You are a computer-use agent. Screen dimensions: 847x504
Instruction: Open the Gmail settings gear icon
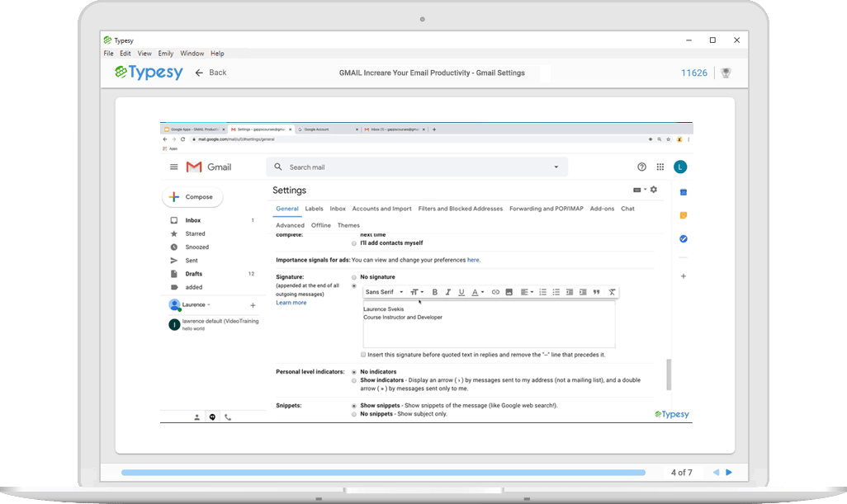pyautogui.click(x=654, y=190)
